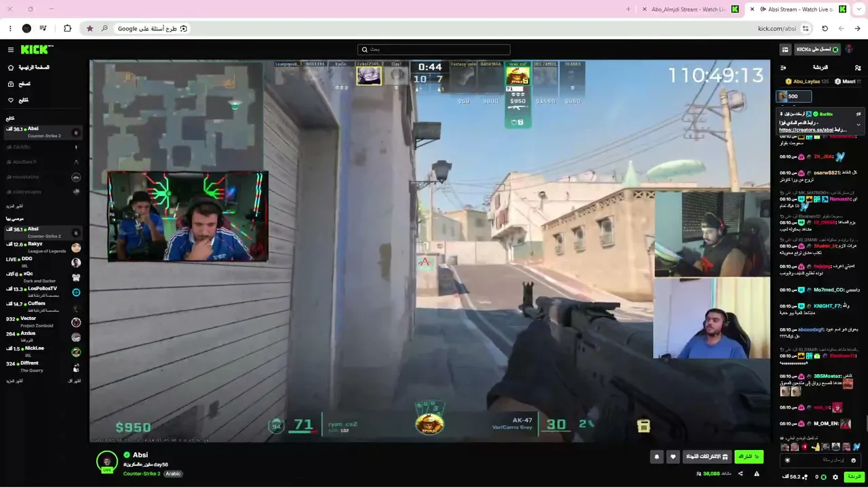The image size is (868, 488).
Task: Switch to the Absi Stream browser tab
Action: tap(797, 9)
